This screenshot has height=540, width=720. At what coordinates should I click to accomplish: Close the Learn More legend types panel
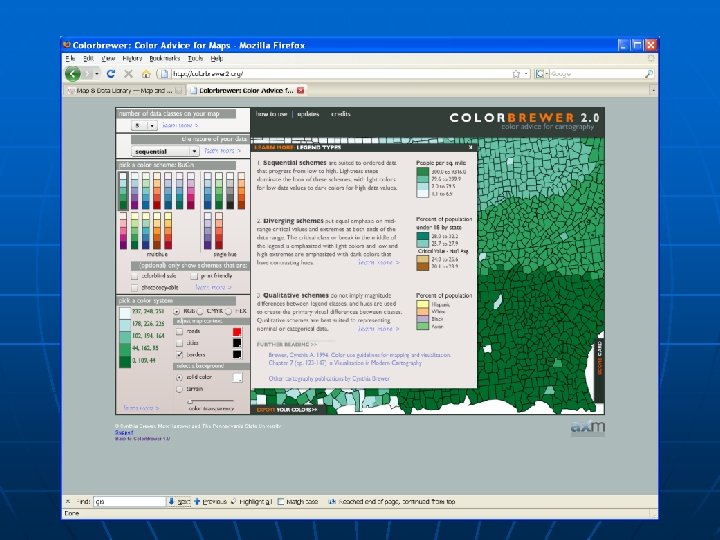[x=470, y=147]
